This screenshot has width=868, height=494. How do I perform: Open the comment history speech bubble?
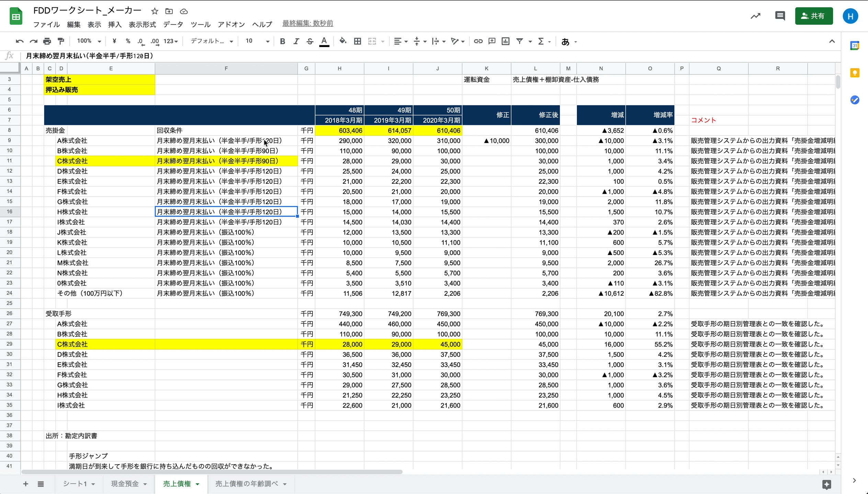tap(780, 16)
